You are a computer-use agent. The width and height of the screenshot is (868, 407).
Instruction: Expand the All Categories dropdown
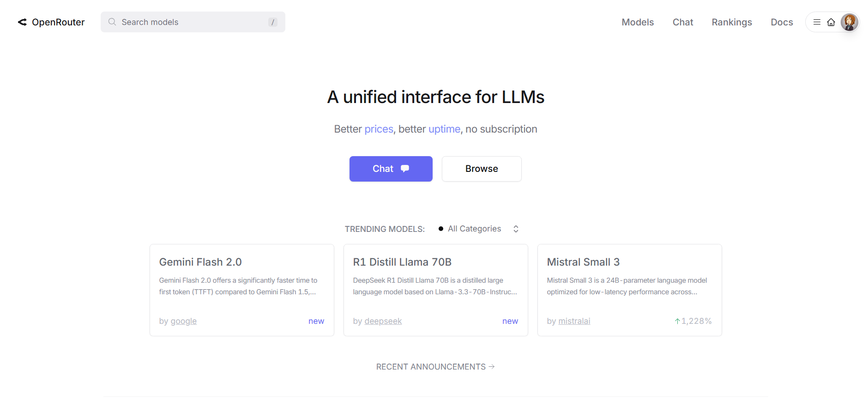point(474,229)
